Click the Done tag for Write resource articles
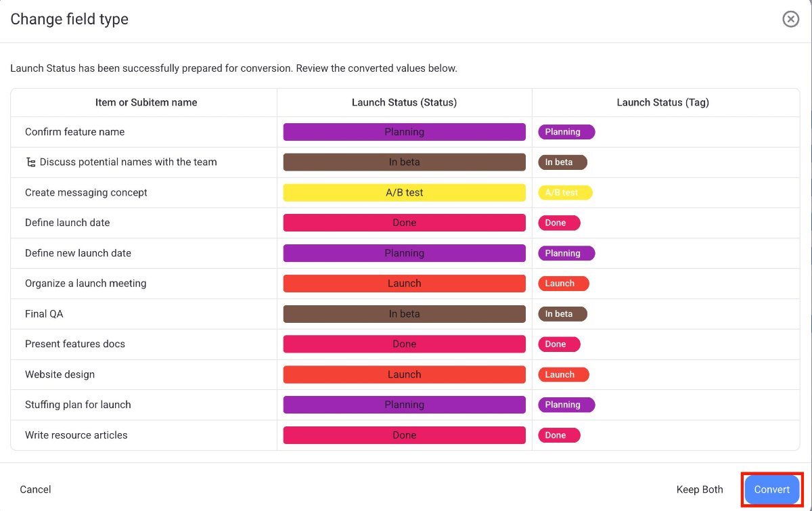The height and width of the screenshot is (511, 812). tap(558, 435)
